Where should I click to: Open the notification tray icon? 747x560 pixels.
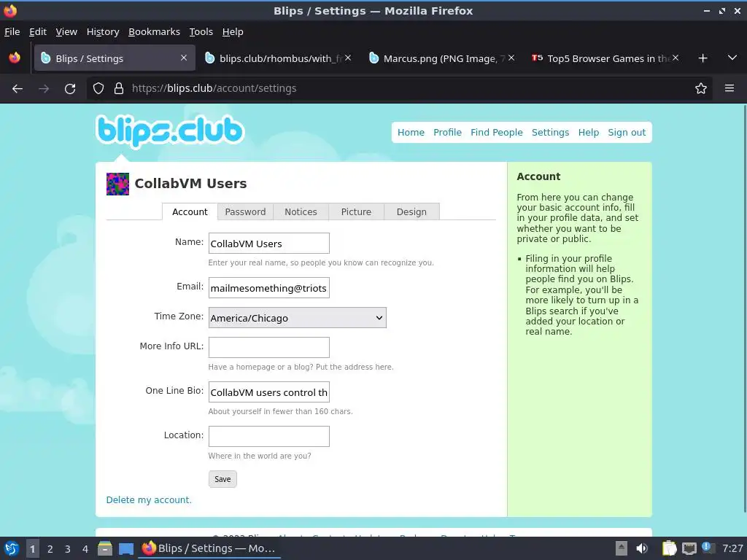pos(708,548)
